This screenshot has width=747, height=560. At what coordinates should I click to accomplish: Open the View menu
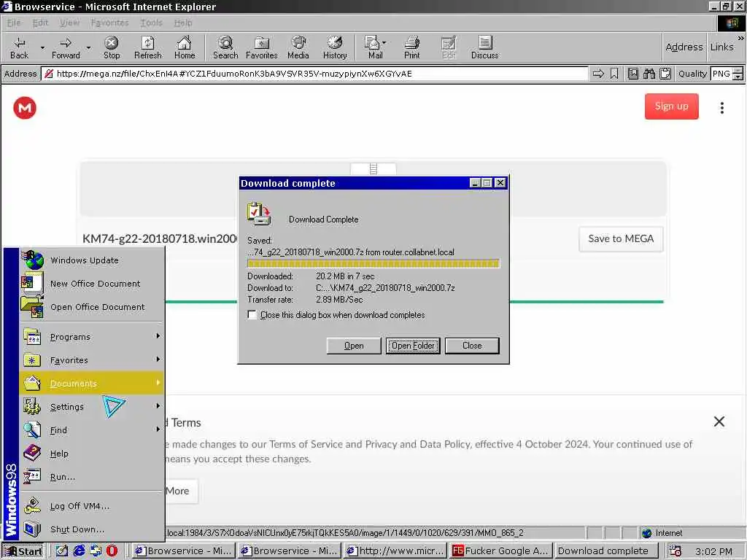coord(69,23)
